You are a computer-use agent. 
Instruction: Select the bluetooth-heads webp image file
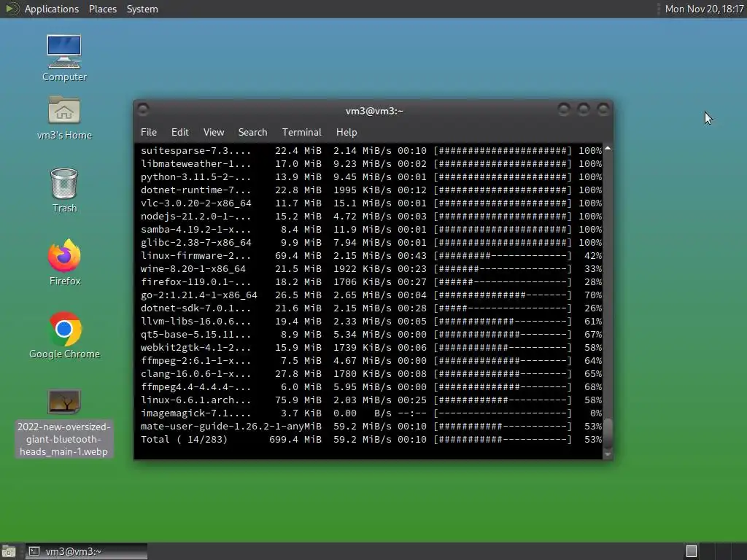(x=64, y=423)
